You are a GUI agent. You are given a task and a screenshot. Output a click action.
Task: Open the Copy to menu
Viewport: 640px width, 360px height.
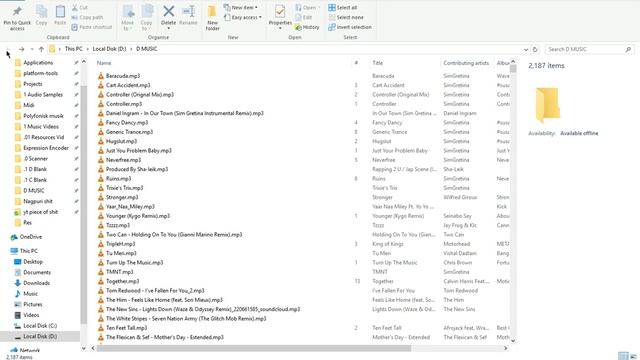tap(147, 18)
